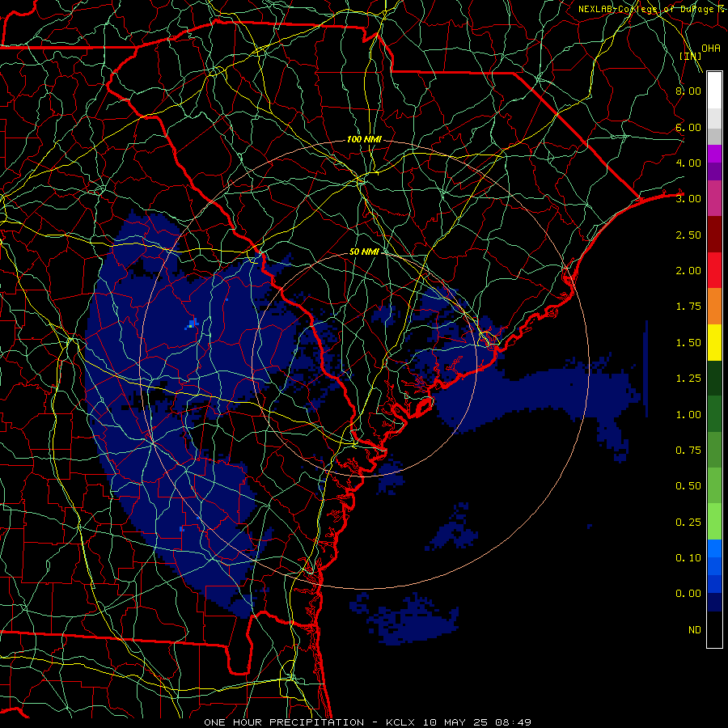Image resolution: width=728 pixels, height=728 pixels.
Task: Click the 0.10 legend value
Action: click(x=688, y=558)
